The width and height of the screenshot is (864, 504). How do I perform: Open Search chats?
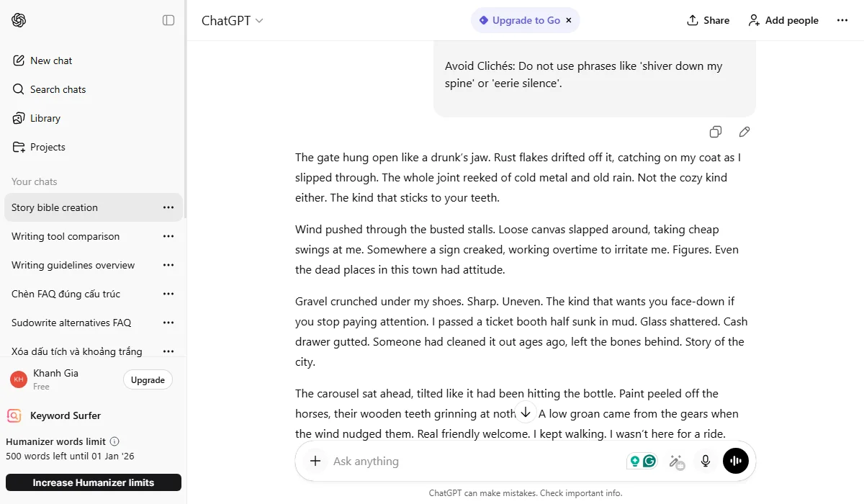[58, 89]
